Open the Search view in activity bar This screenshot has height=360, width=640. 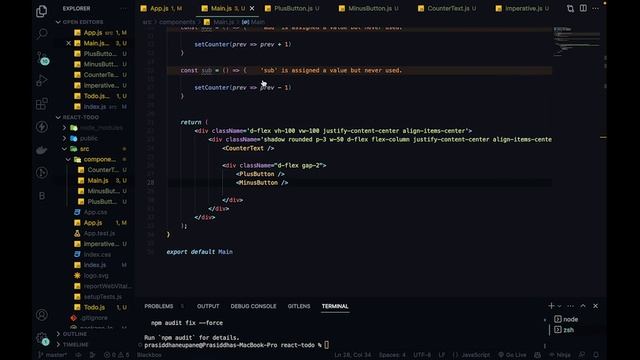(42, 34)
